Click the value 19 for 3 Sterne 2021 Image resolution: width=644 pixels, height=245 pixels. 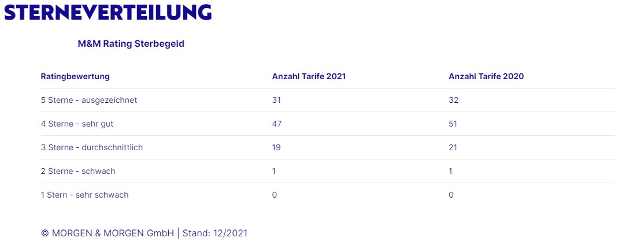click(x=276, y=147)
